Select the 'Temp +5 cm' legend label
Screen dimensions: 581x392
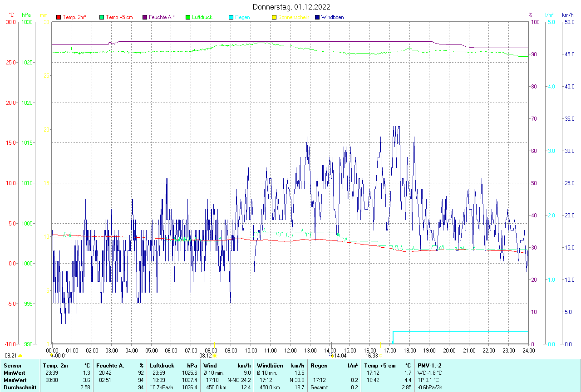(x=119, y=17)
